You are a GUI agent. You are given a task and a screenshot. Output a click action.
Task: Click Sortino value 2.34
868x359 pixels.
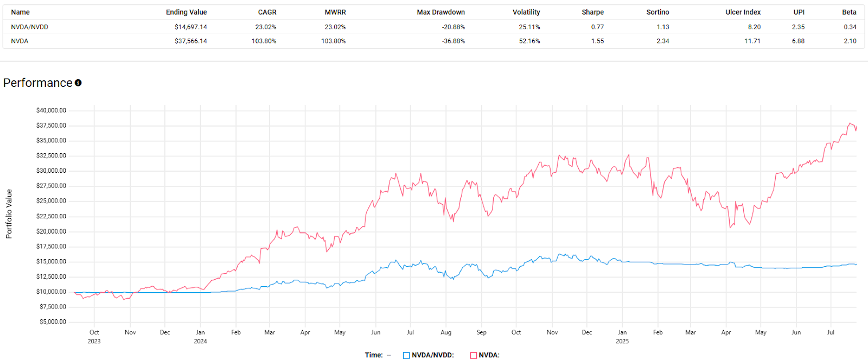(663, 41)
